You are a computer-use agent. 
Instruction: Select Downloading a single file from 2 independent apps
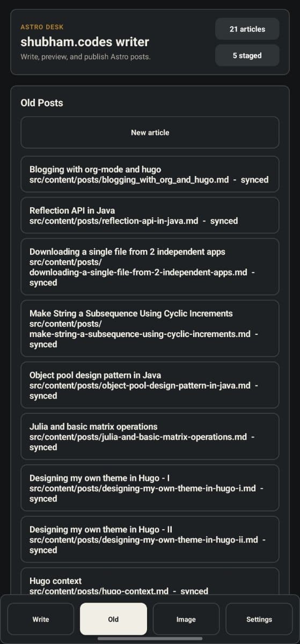(150, 267)
